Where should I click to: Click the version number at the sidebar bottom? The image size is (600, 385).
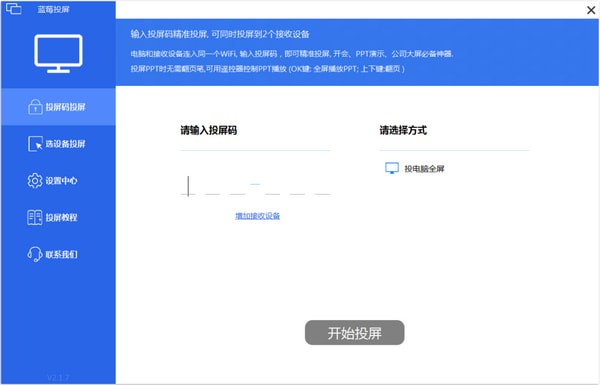(58, 378)
